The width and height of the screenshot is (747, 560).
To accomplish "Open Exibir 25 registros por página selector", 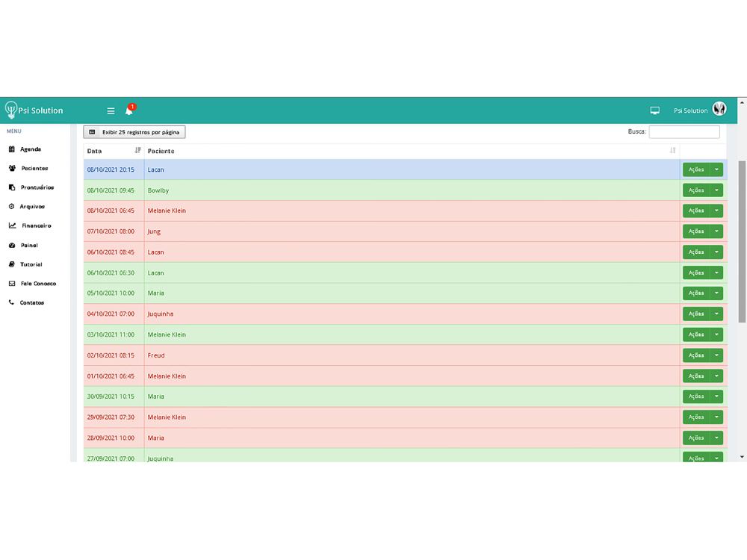I will click(134, 132).
